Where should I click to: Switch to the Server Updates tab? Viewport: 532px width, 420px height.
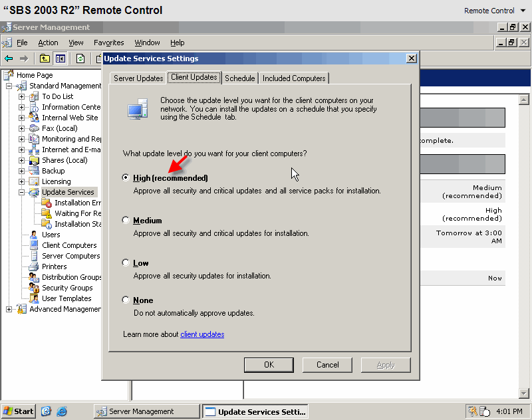138,78
